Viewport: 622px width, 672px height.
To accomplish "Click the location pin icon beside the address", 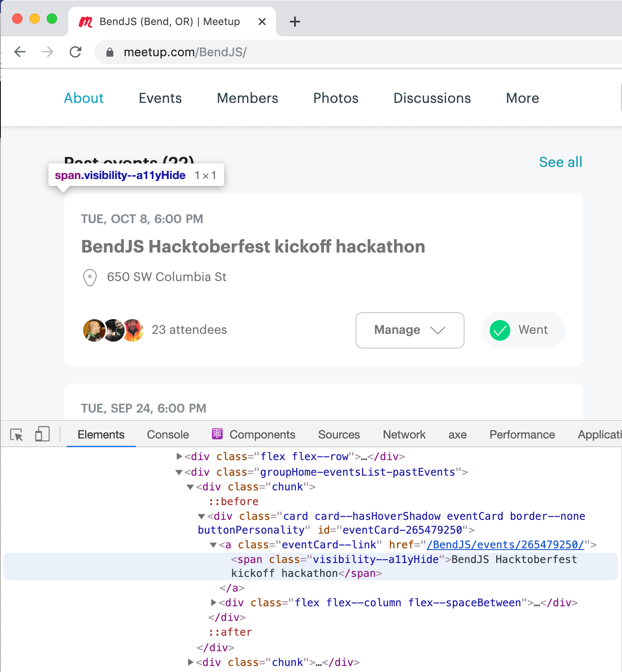I will click(90, 278).
